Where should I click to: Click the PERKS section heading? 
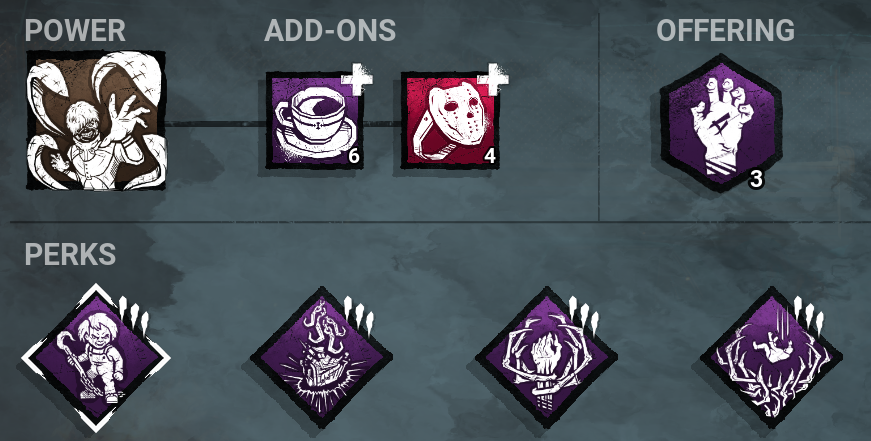(x=70, y=254)
